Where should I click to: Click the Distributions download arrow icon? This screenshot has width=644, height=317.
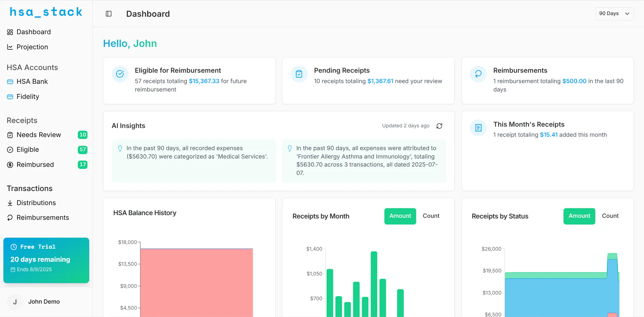[x=10, y=203]
